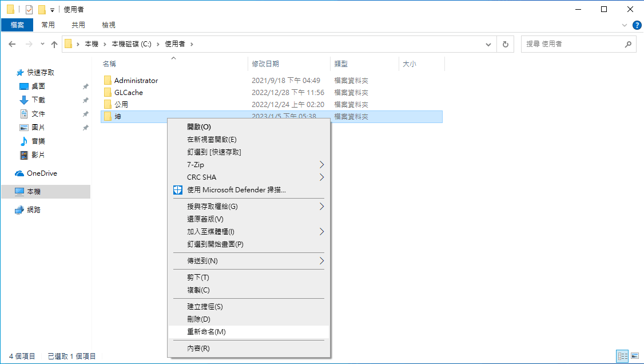This screenshot has height=364, width=644.
Task: Choose 刪除(D) from the context menu
Action: pyautogui.click(x=198, y=319)
